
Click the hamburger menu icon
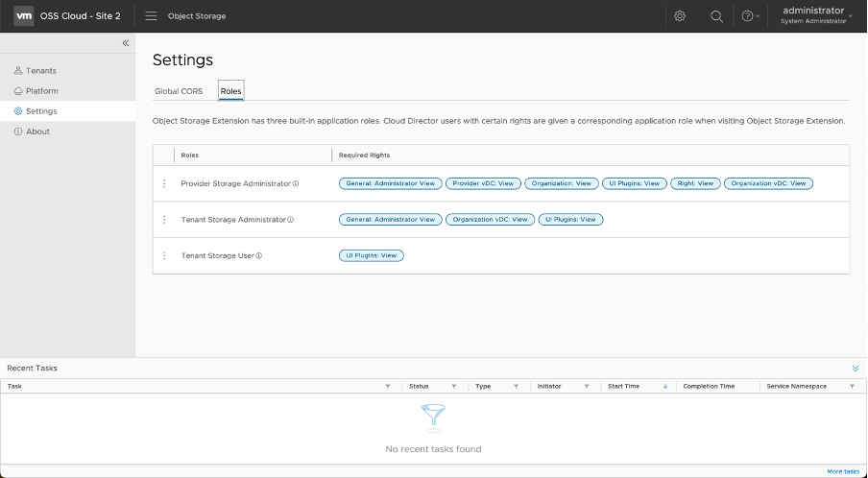pyautogui.click(x=151, y=16)
